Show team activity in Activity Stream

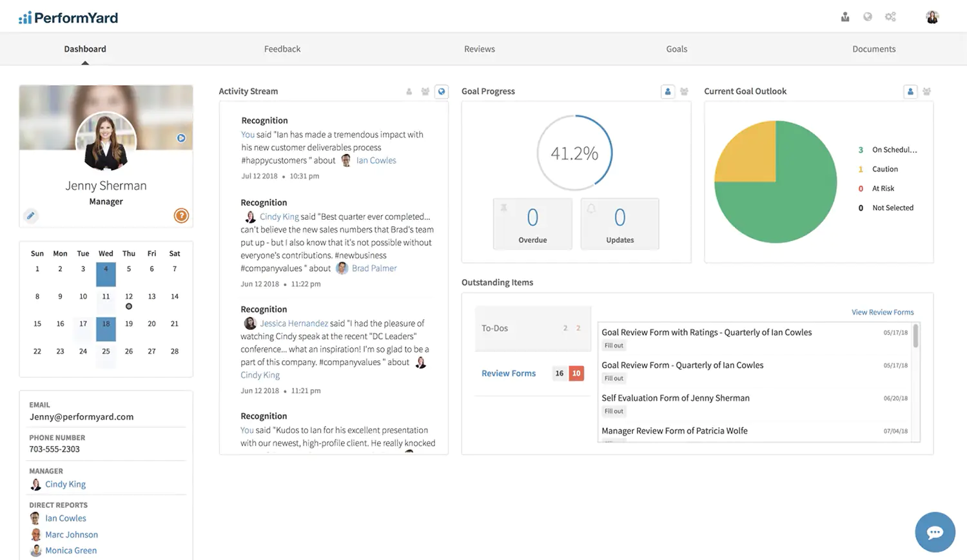pyautogui.click(x=425, y=92)
